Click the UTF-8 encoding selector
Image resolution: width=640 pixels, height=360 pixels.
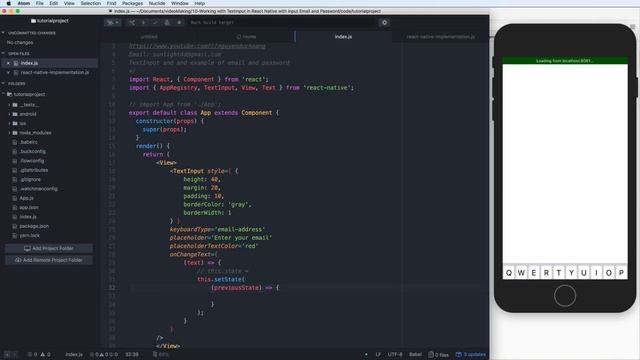395,354
